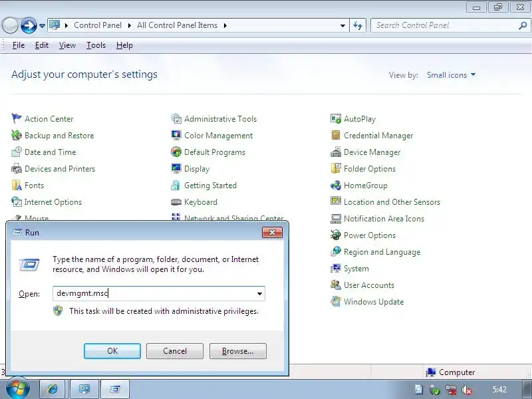Click the Network and Sharing Center link

[x=234, y=218]
